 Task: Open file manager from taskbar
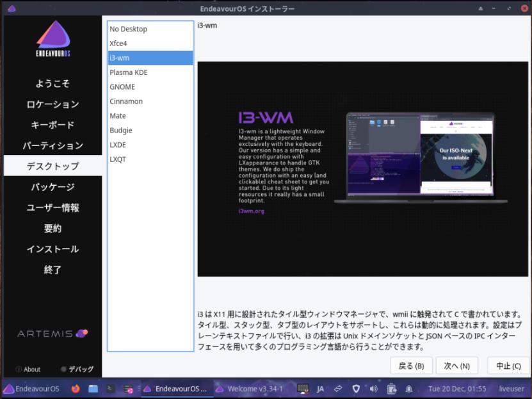coord(93,389)
